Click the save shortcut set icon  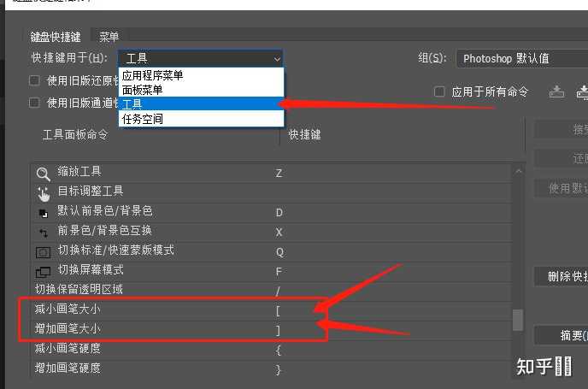point(556,91)
